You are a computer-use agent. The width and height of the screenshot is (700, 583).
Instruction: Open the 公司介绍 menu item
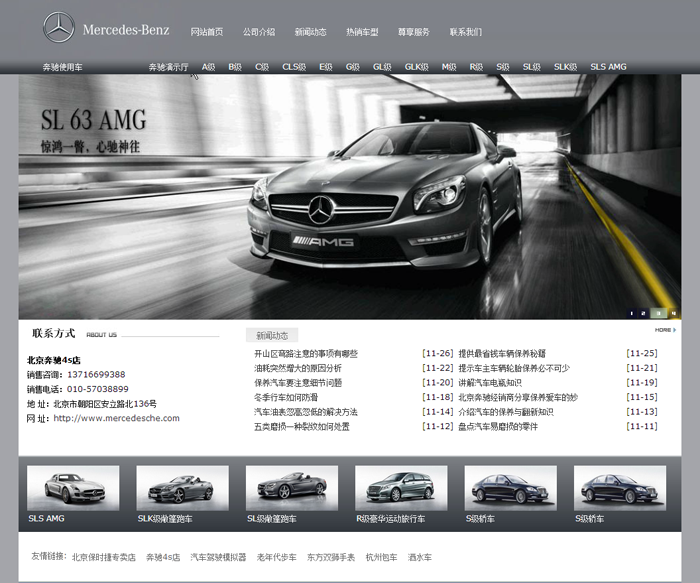pyautogui.click(x=258, y=32)
